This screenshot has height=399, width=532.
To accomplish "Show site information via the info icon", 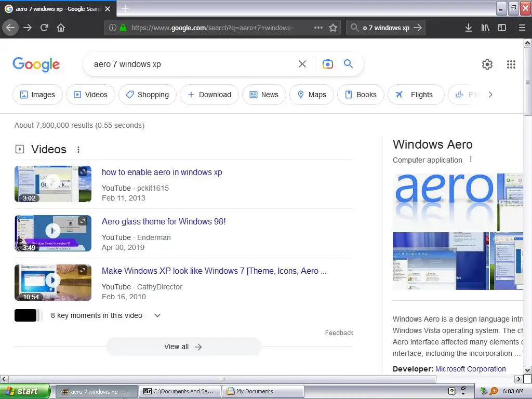I will (x=113, y=28).
